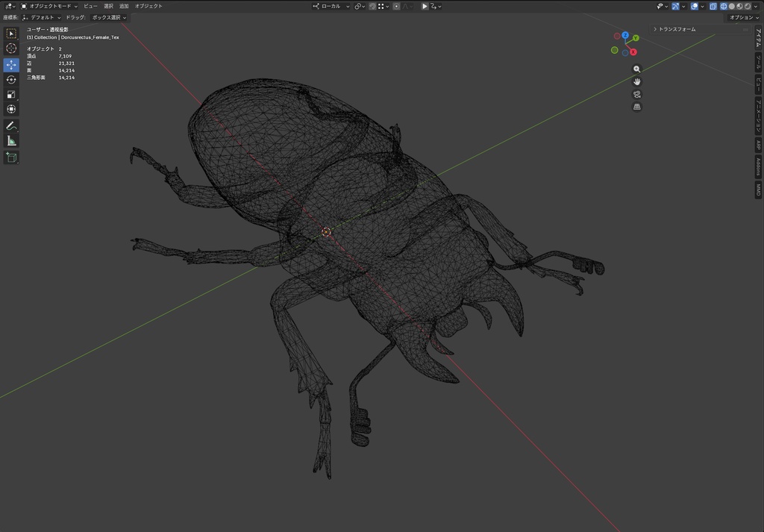Toggle proportional editing button
The height and width of the screenshot is (532, 764).
[397, 6]
